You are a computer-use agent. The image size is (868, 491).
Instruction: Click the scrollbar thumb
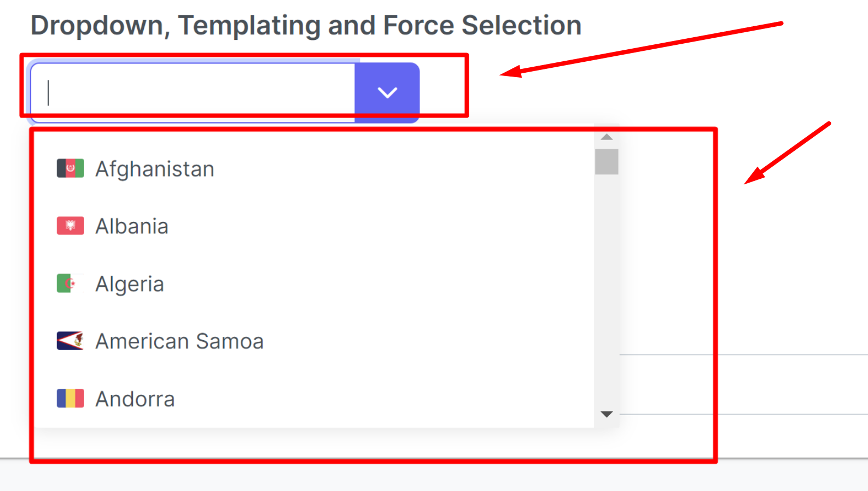point(606,162)
